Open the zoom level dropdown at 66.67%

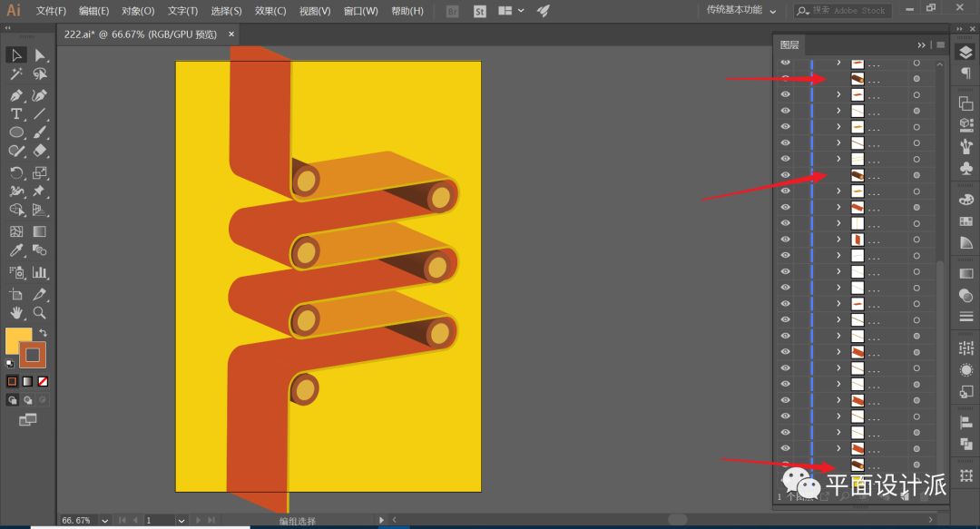pos(105,521)
